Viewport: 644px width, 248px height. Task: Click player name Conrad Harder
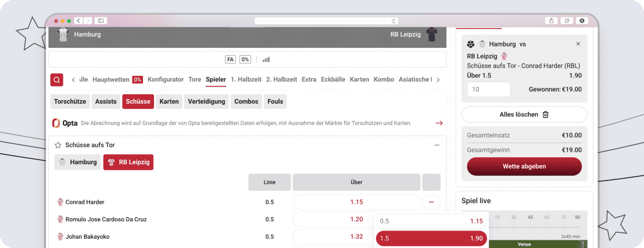(x=85, y=203)
